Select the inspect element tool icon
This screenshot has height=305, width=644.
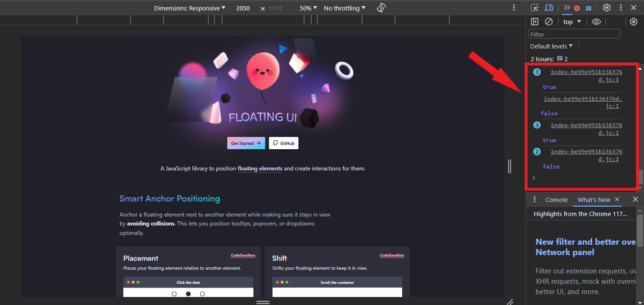tap(534, 8)
